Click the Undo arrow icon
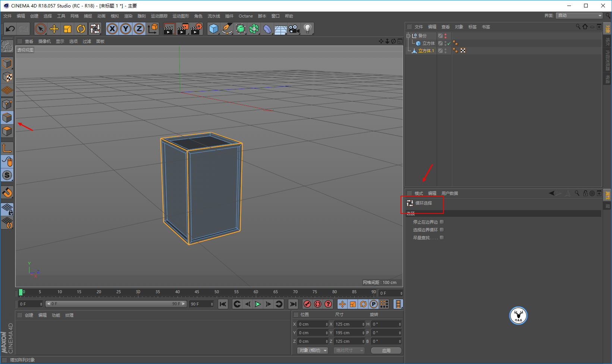The height and width of the screenshot is (364, 612). [10, 29]
